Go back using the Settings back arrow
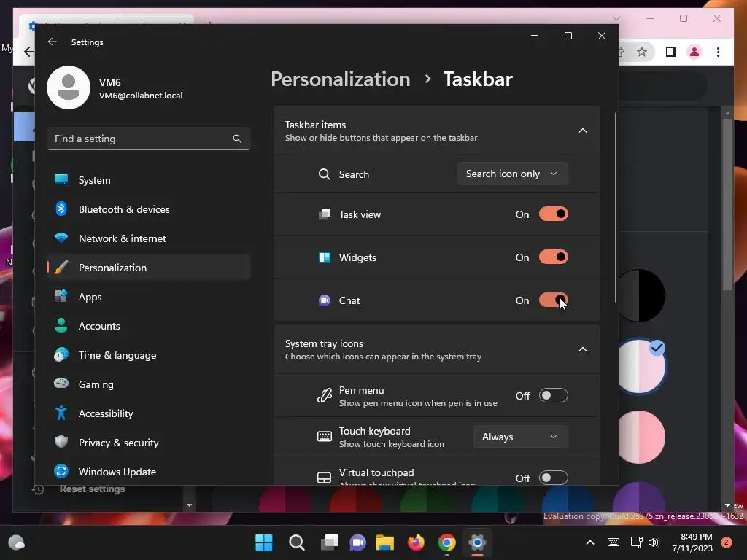Viewport: 747px width, 560px height. [53, 42]
